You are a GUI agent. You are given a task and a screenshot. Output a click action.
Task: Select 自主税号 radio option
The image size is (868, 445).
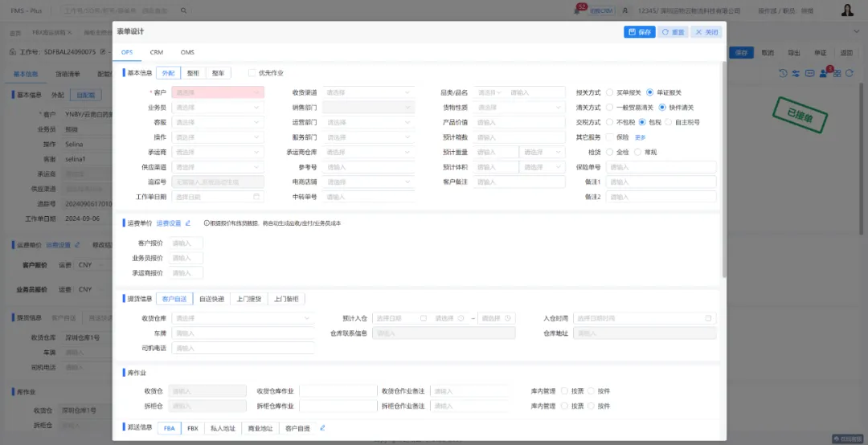pos(668,122)
